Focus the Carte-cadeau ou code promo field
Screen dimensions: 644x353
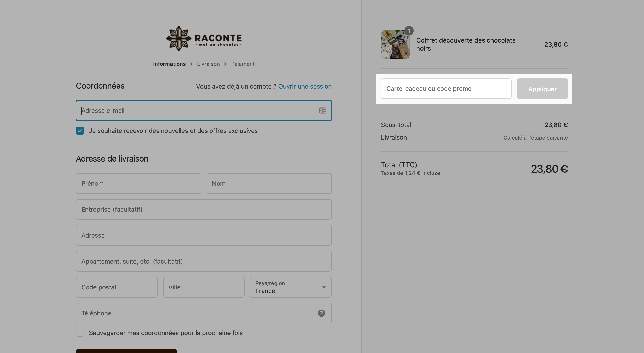(x=446, y=89)
